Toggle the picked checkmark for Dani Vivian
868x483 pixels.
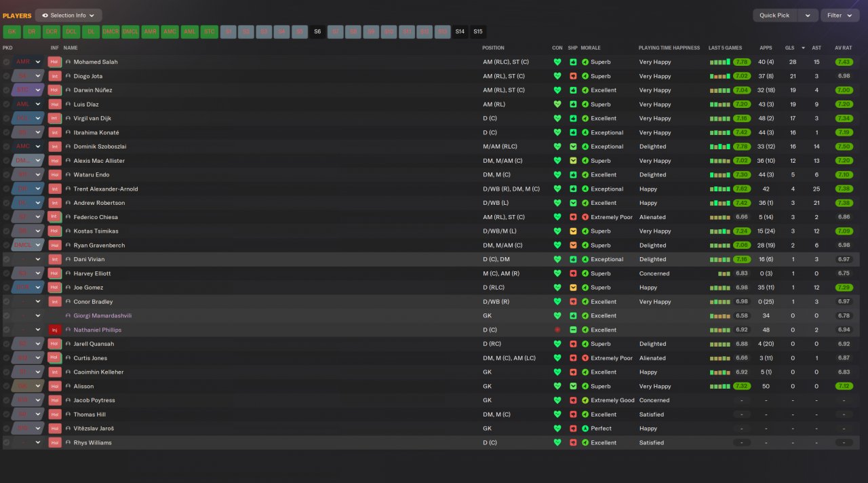click(x=7, y=259)
